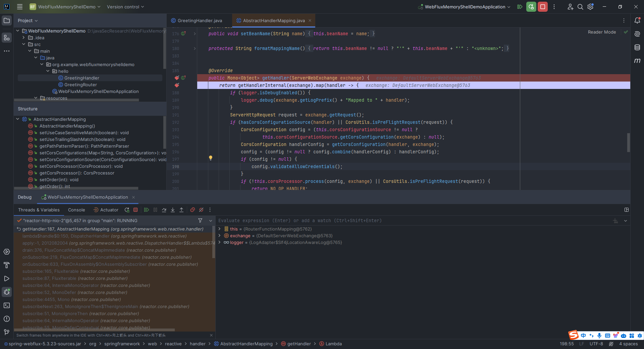This screenshot has width=644, height=349.
Task: Show more tool windows ellipsis in left sidebar
Action: pyautogui.click(x=7, y=51)
